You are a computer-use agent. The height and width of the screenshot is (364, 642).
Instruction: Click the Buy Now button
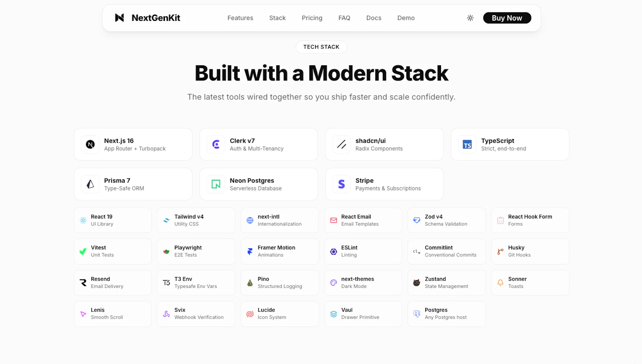point(507,18)
